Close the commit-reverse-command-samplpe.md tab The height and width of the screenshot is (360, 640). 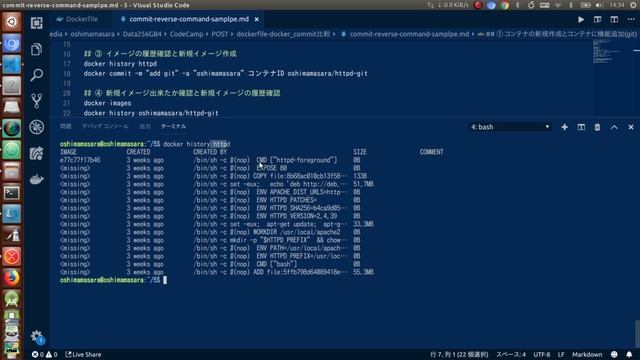click(x=256, y=19)
